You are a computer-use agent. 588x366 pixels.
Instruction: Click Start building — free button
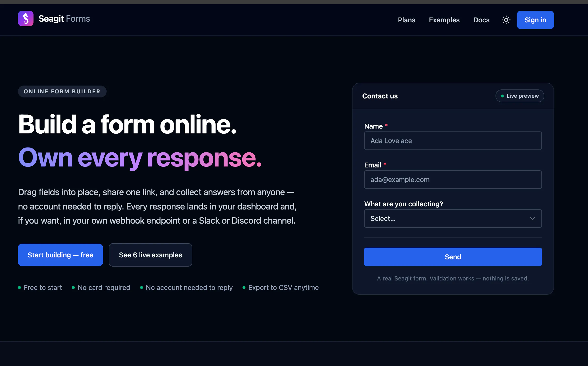(x=60, y=255)
